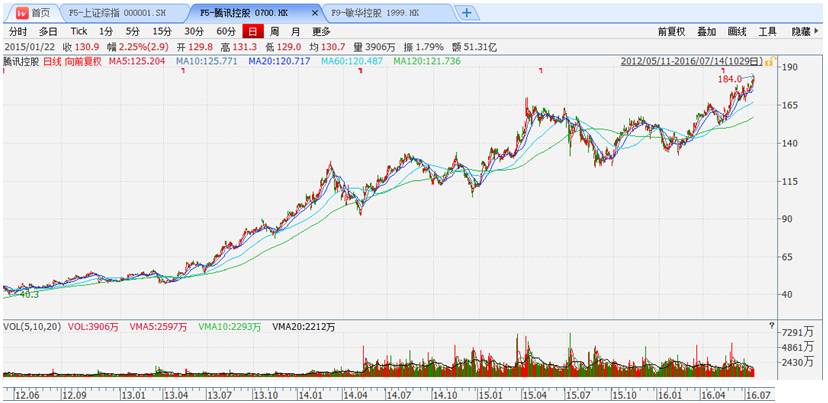828x403 pixels.
Task: Click the 184.0 high price marker
Action: 730,79
